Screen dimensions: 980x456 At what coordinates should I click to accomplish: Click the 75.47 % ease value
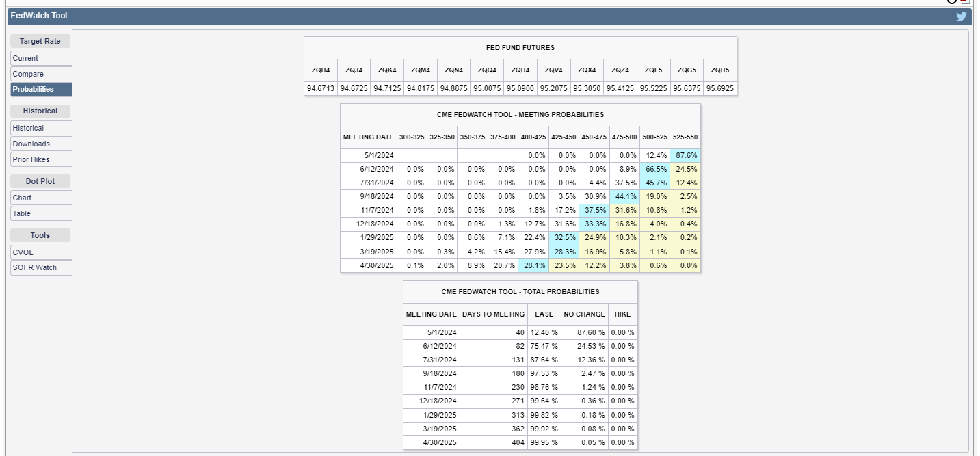pos(544,347)
